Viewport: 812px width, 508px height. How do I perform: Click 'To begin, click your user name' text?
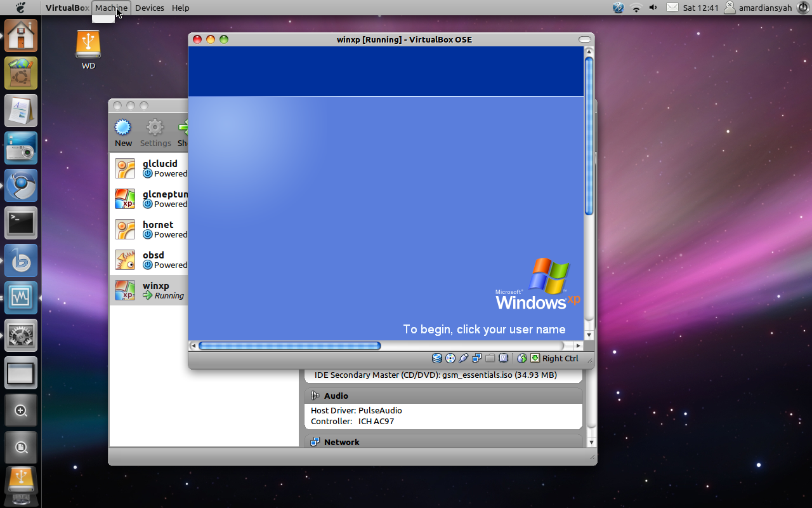click(x=484, y=329)
